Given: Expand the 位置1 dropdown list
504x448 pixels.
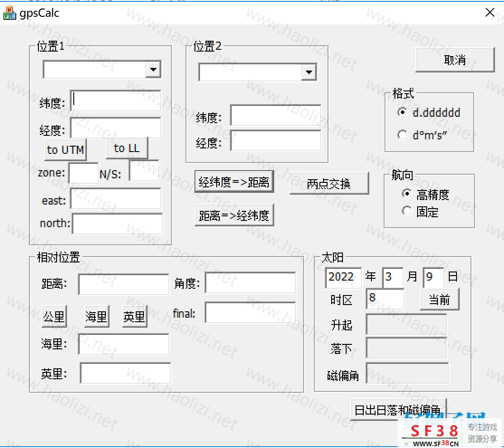Looking at the screenshot, I should (153, 70).
